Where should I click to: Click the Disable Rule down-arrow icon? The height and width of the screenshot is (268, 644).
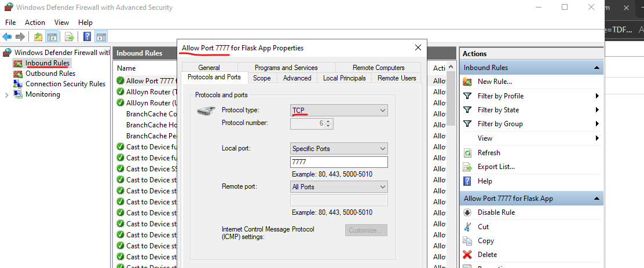467,212
